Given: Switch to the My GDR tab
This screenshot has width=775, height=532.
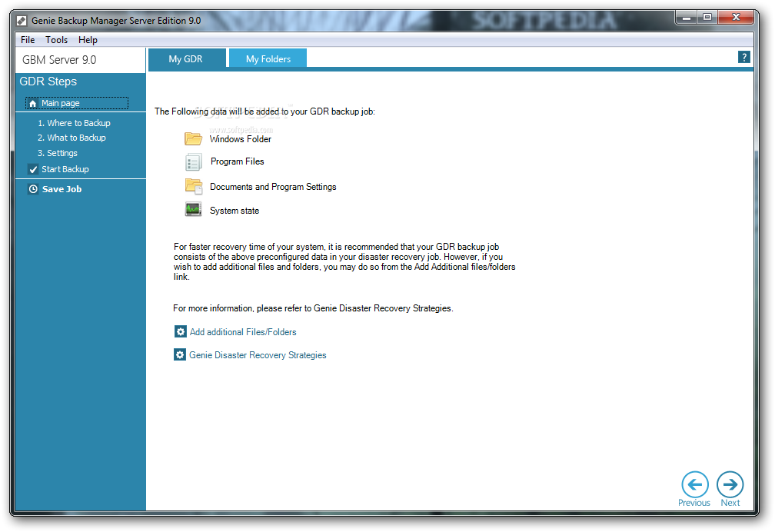Looking at the screenshot, I should (x=187, y=59).
